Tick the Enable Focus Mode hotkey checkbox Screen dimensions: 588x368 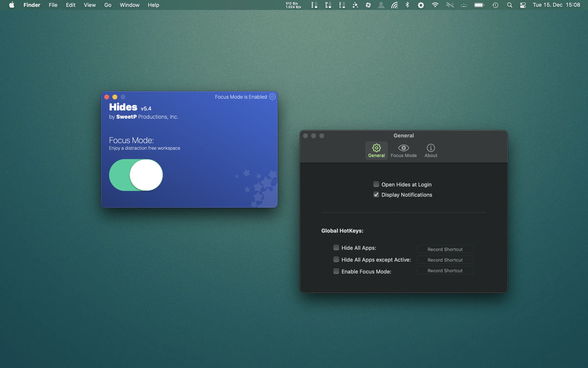[x=336, y=271]
